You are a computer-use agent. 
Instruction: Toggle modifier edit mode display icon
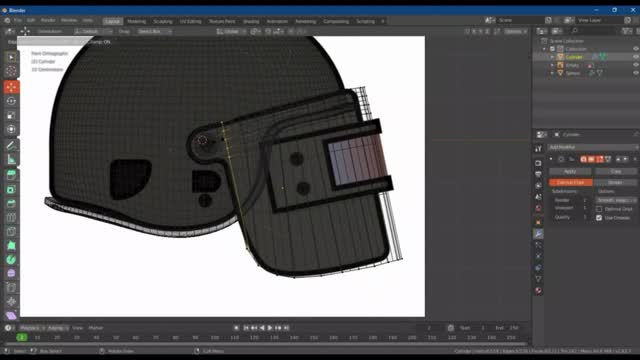pos(600,159)
